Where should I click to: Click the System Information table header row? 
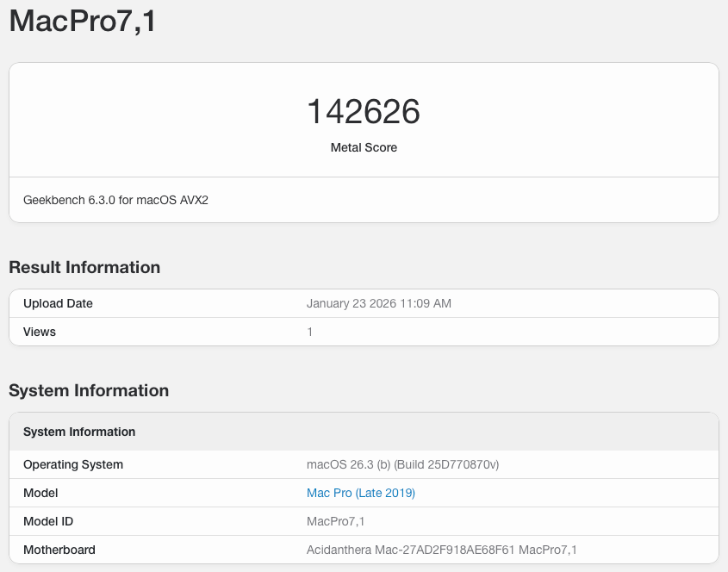[x=79, y=432]
